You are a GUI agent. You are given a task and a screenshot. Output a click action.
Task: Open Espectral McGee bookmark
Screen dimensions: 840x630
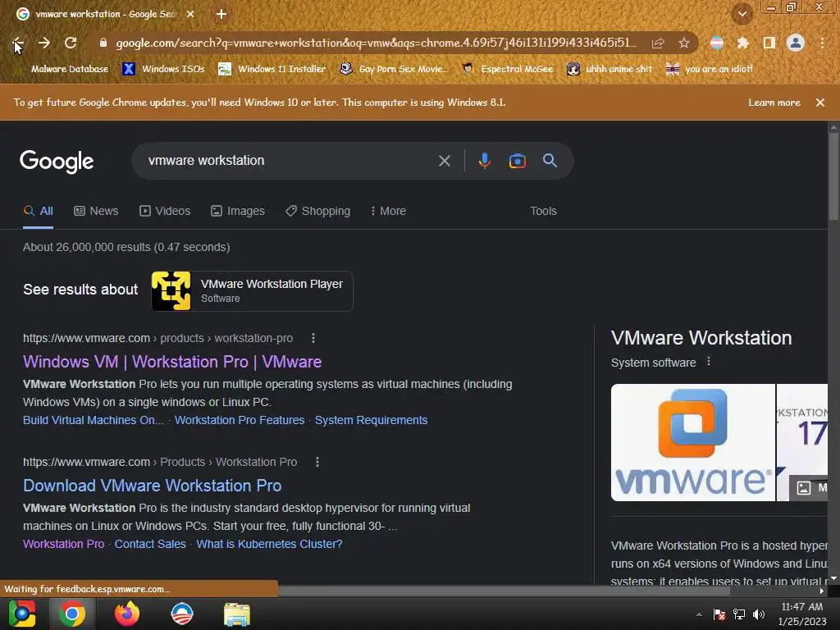507,69
